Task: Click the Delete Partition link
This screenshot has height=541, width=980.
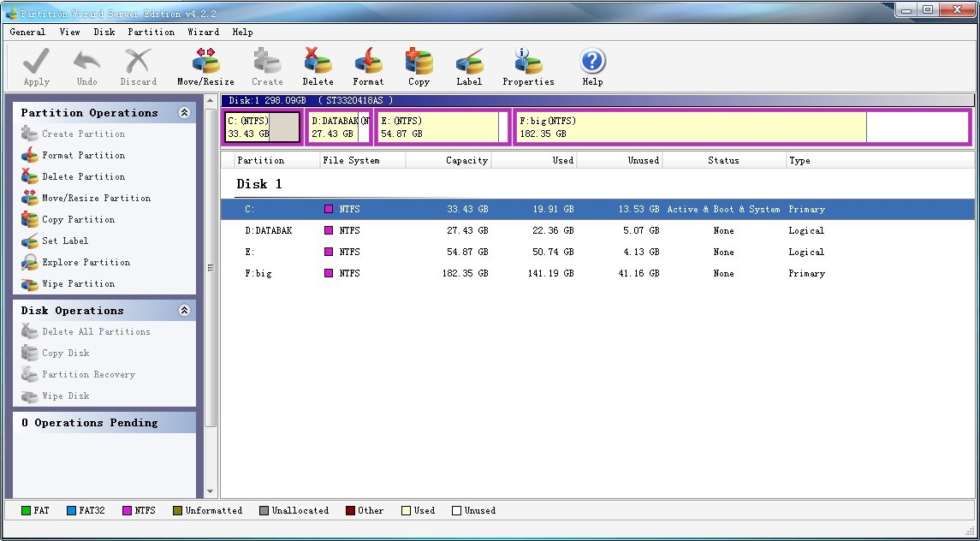Action: (84, 176)
